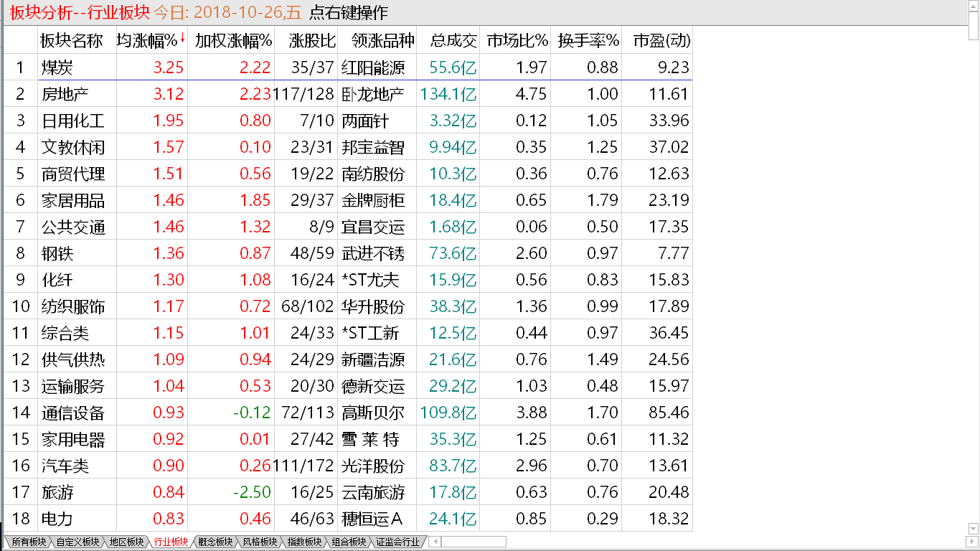
Task: Click the horizontal scrollbar right arrow
Action: (971, 542)
